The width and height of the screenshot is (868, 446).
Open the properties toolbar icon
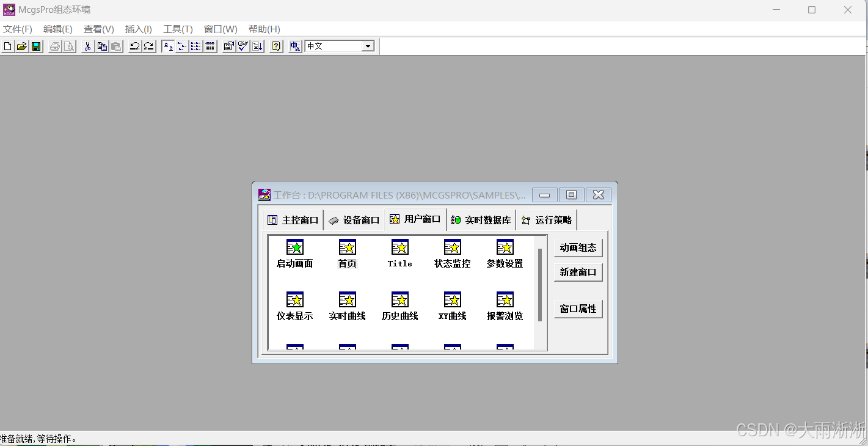point(229,46)
